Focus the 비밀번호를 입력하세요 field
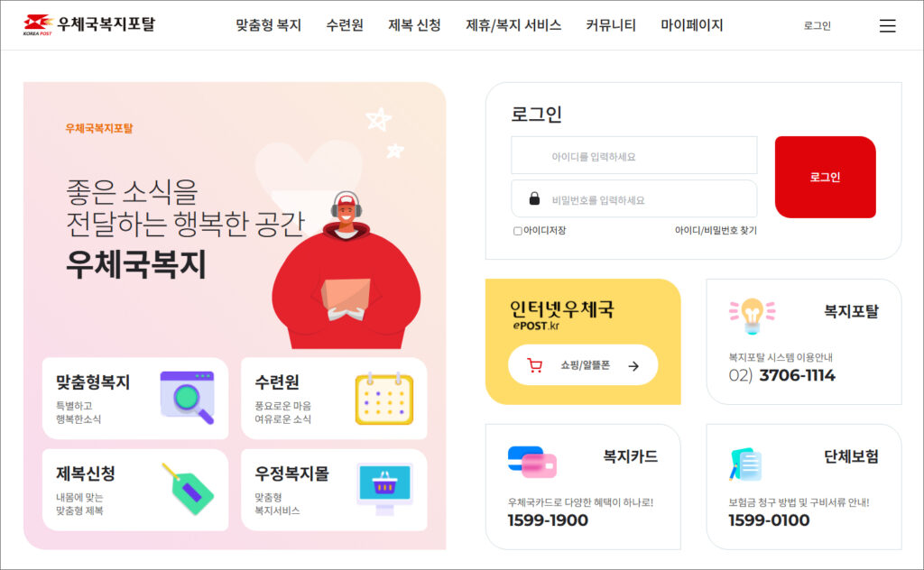924x570 pixels. tap(634, 199)
